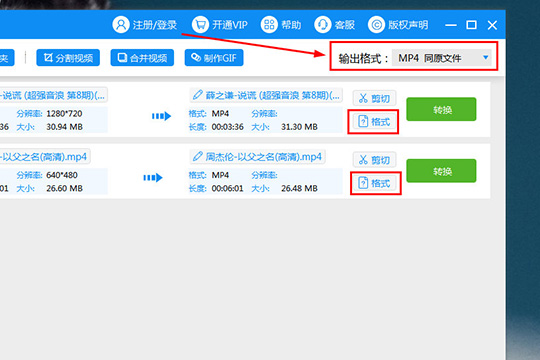Click the 开通VIP shopping cart icon

(x=200, y=25)
